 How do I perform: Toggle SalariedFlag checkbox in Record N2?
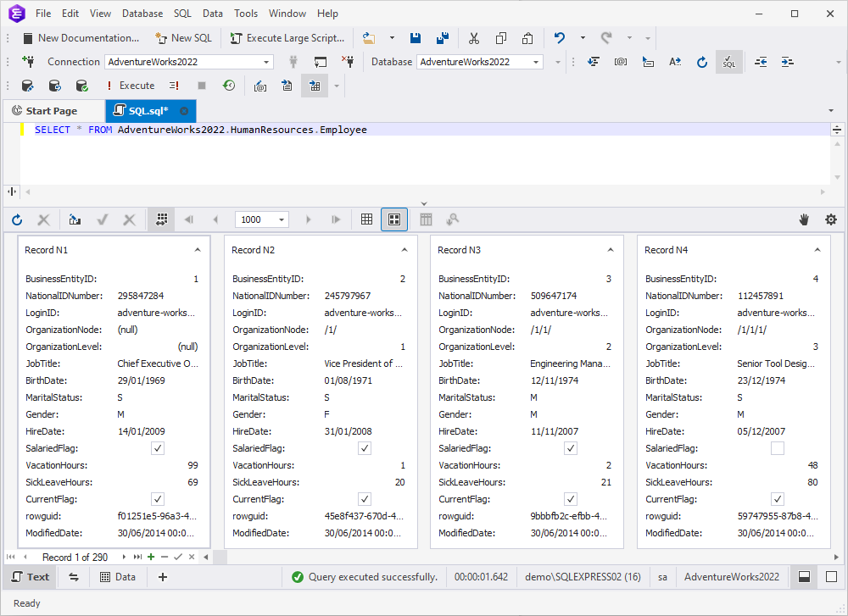[365, 448]
